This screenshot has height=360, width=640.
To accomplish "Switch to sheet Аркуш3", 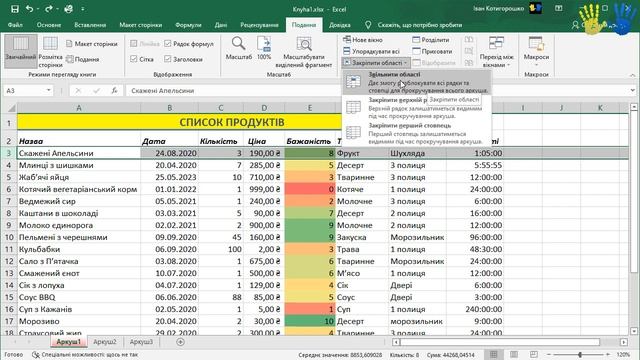I will 141,342.
